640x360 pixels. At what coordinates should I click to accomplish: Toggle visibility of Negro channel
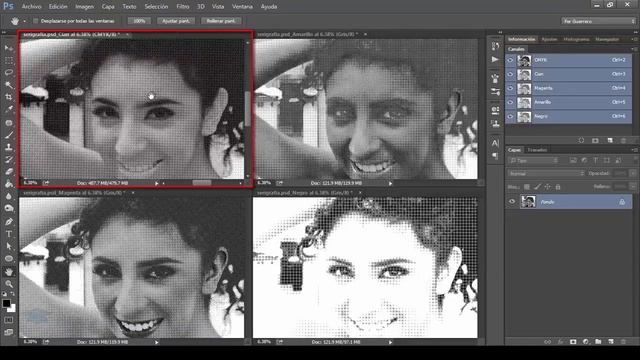[x=510, y=116]
